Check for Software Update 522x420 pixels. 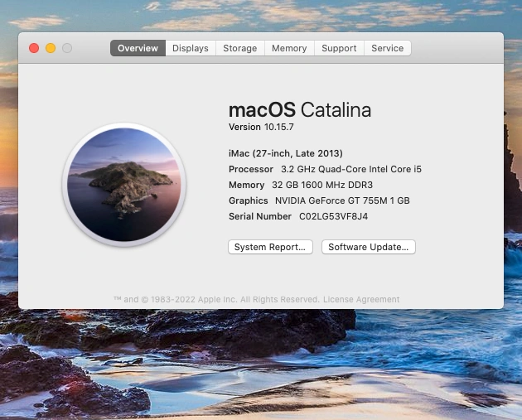(x=369, y=247)
